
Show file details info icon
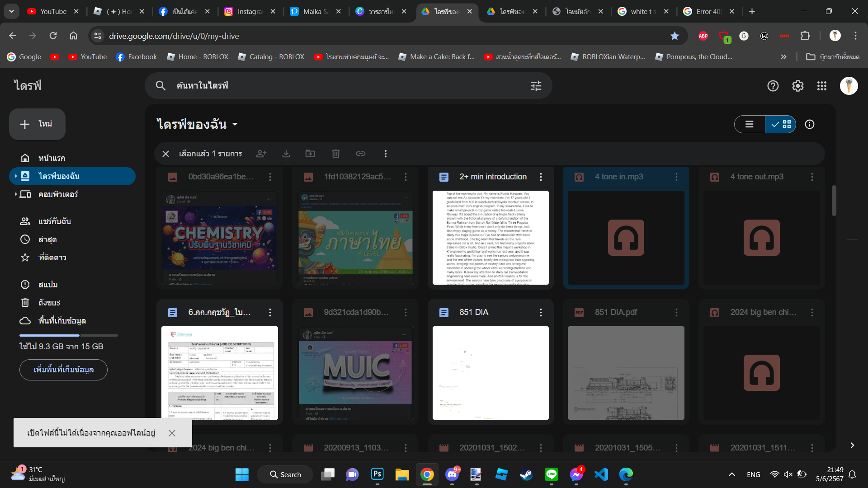(x=810, y=124)
